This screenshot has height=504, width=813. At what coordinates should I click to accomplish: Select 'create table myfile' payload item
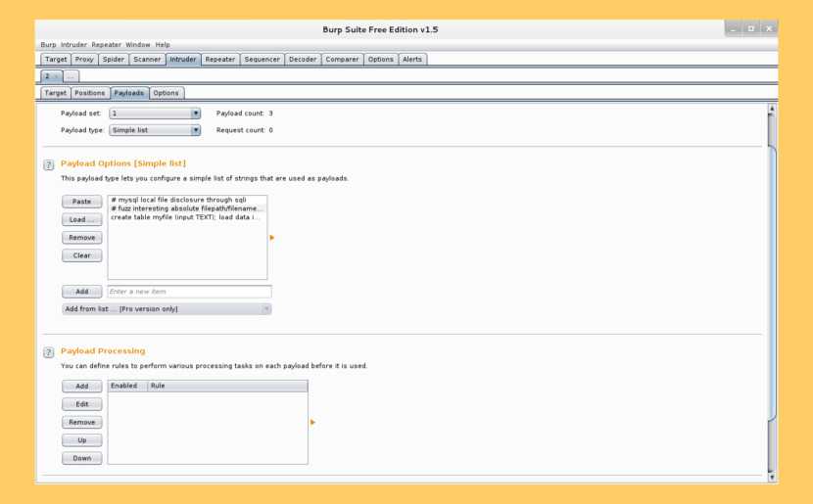pos(187,217)
